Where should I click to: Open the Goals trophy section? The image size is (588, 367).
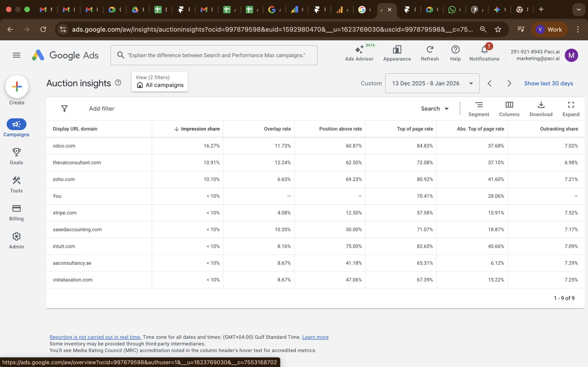tap(16, 156)
